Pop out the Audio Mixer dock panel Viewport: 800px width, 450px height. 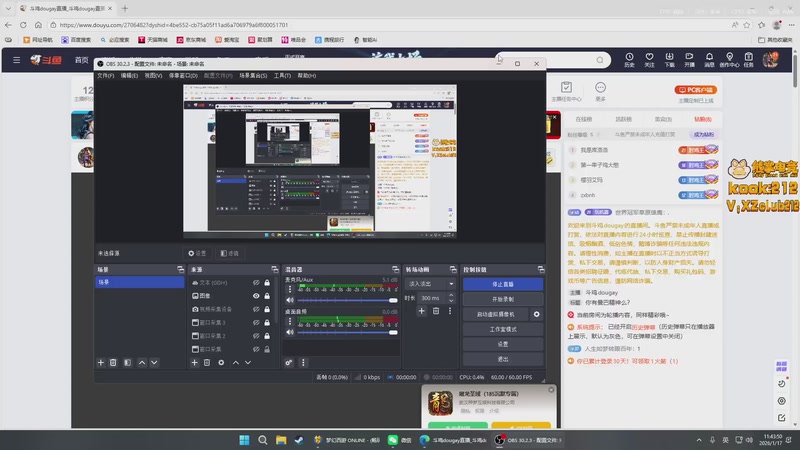[395, 269]
